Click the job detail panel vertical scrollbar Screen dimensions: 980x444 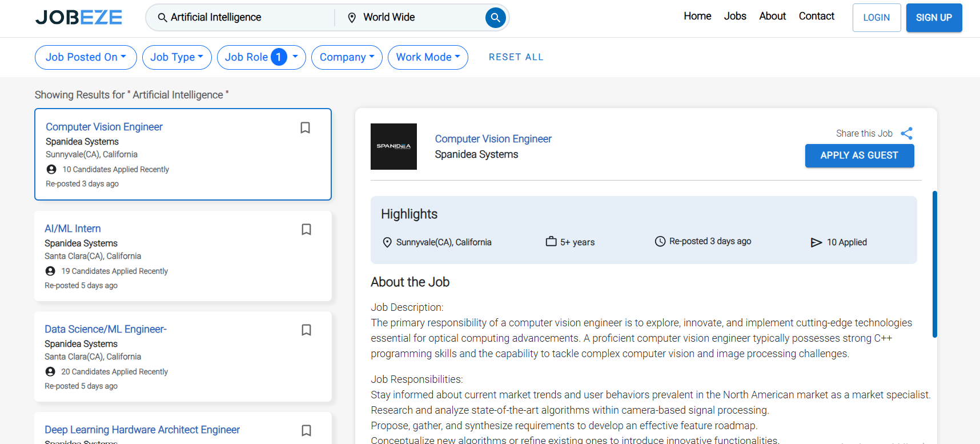pos(934,264)
